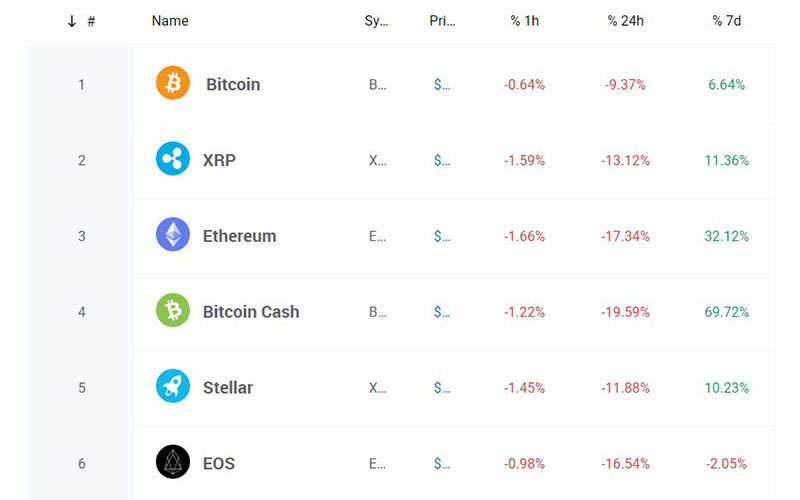This screenshot has height=500, width=800.
Task: Sort by % 24h column header
Action: click(x=625, y=21)
